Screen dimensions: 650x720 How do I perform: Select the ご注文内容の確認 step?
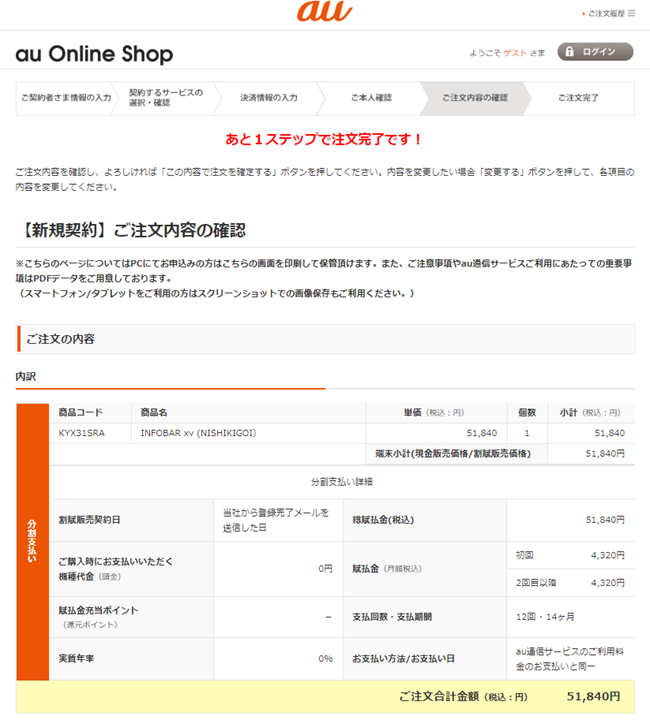coord(475,98)
